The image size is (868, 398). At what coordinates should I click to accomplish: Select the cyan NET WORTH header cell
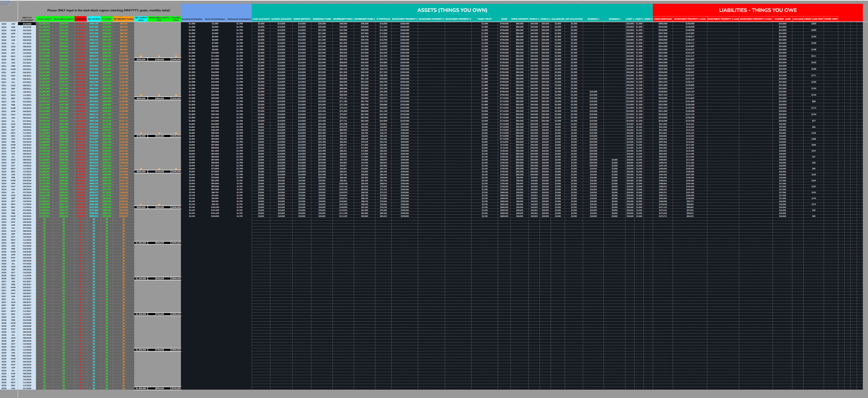pos(94,19)
